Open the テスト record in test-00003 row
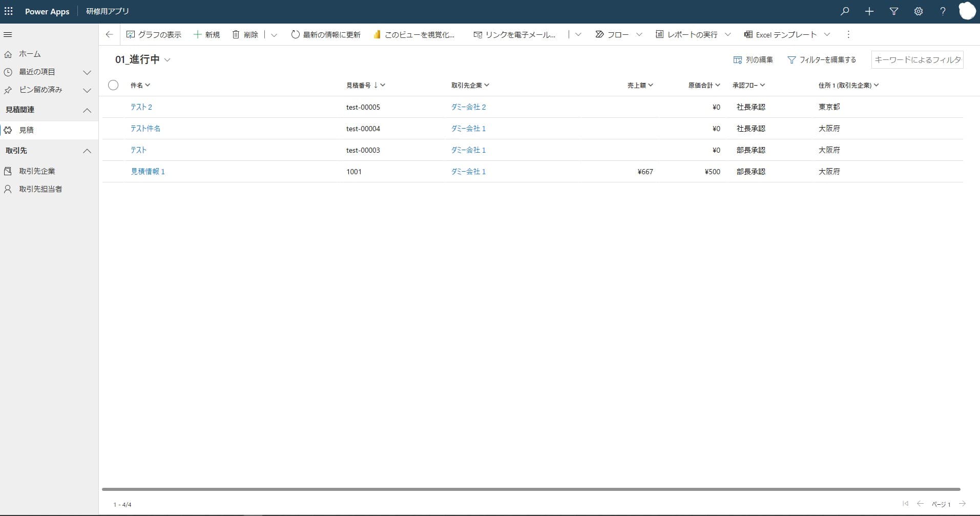The height and width of the screenshot is (516, 980). (138, 150)
